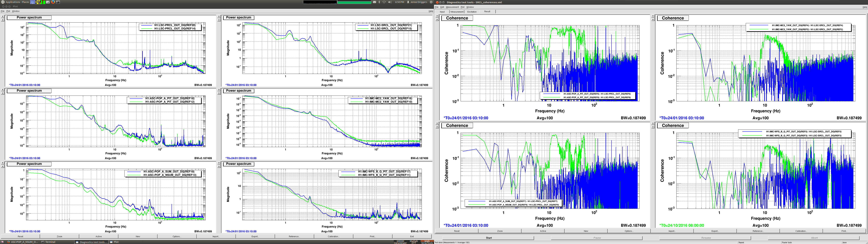Click Reference... in the Plot window

294,237
